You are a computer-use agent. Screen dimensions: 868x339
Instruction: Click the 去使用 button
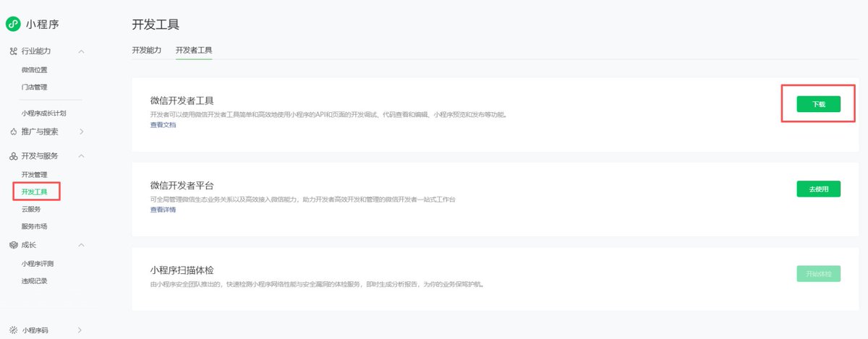818,189
